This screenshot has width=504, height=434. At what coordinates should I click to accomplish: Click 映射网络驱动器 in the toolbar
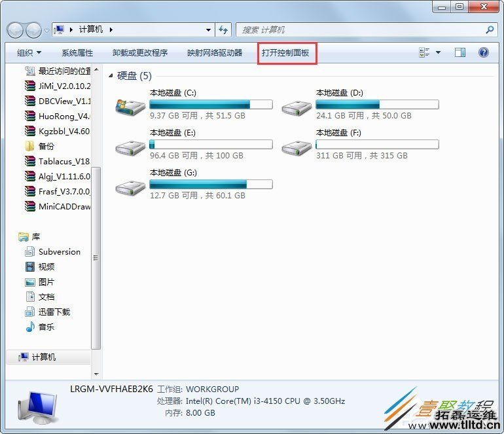[215, 53]
